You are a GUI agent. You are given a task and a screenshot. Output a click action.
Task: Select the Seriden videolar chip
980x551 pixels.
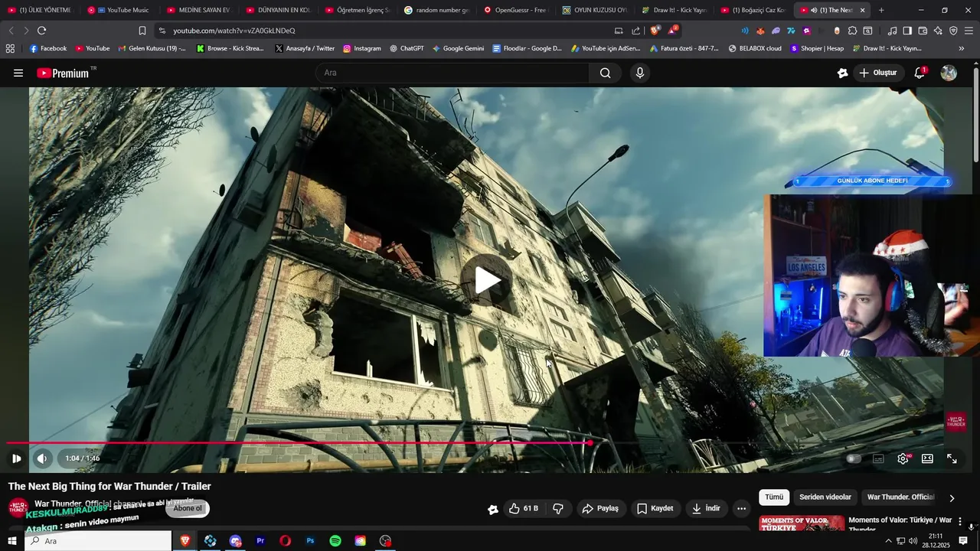point(825,497)
